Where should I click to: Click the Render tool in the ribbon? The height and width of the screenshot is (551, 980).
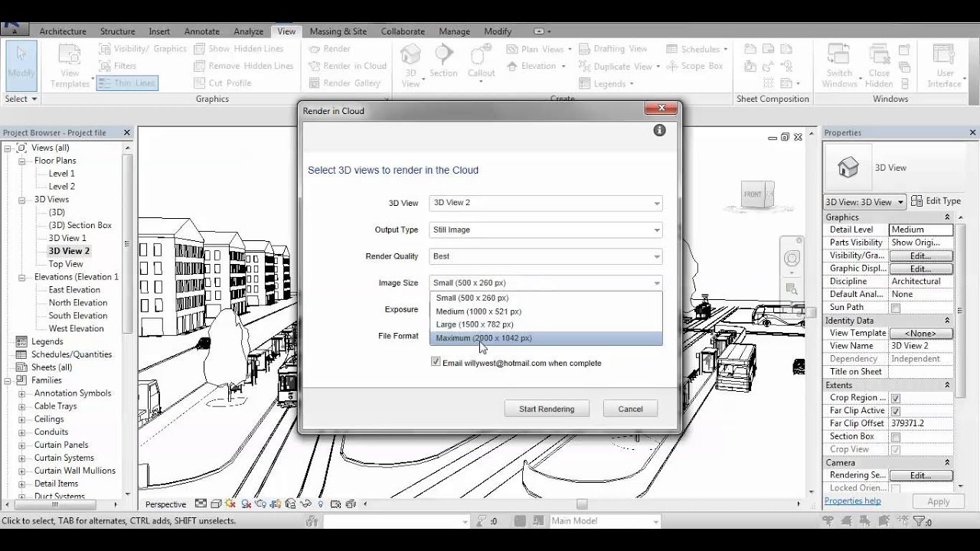pyautogui.click(x=329, y=48)
